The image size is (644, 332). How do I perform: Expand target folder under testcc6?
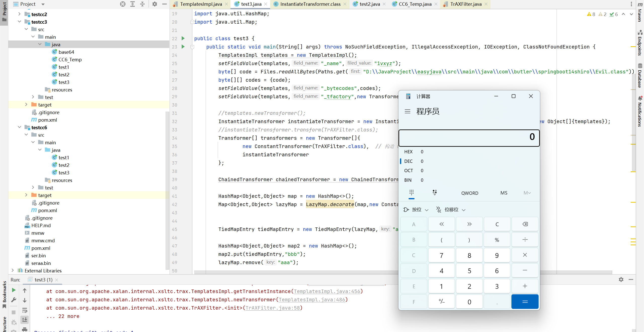point(26,195)
